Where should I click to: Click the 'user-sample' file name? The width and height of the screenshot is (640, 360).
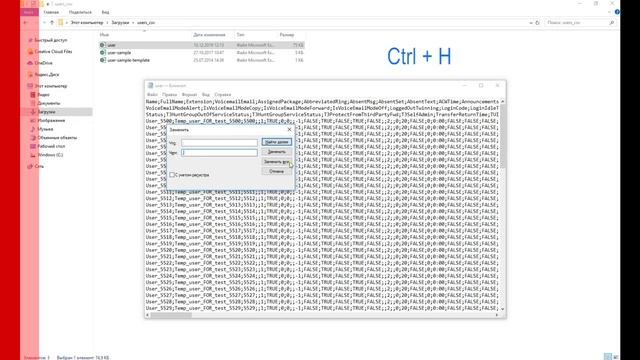click(x=119, y=53)
